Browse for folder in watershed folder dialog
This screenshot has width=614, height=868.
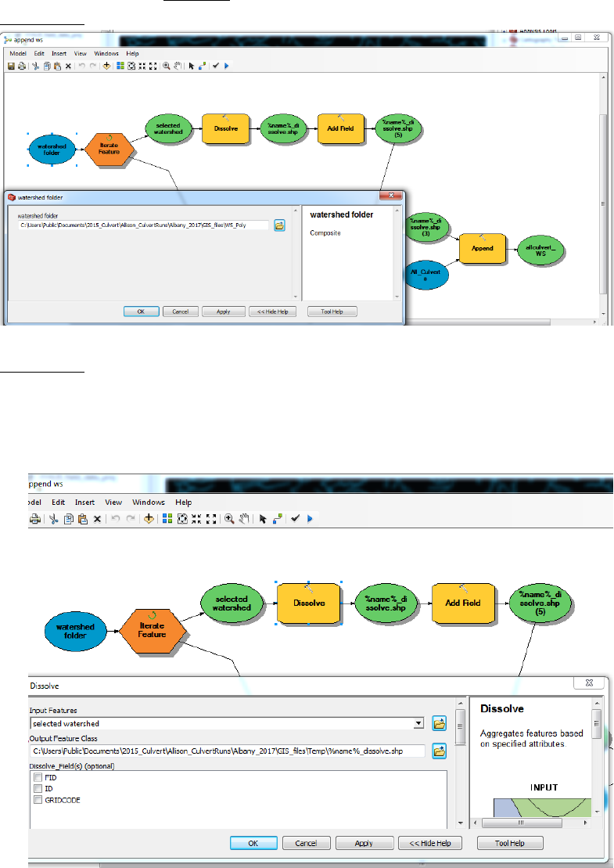click(x=279, y=225)
